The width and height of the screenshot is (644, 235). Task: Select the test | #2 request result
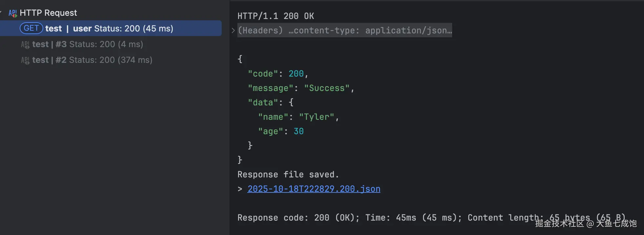click(x=92, y=60)
